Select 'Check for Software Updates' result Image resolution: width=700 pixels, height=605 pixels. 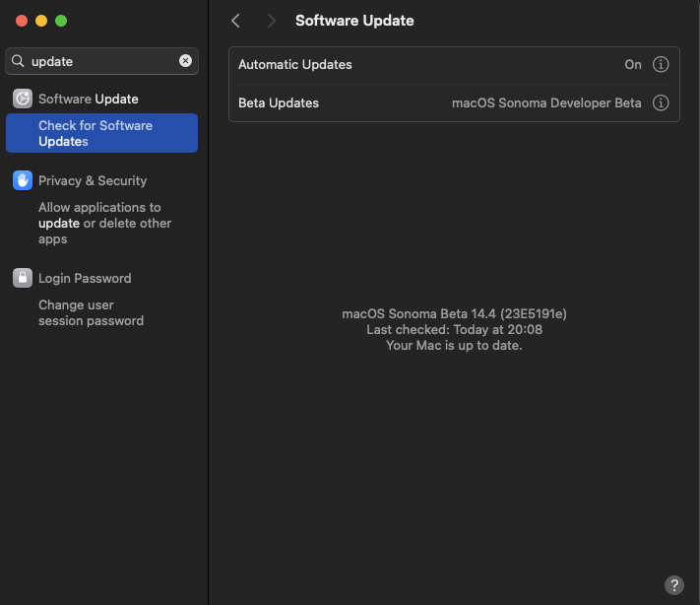click(x=101, y=133)
